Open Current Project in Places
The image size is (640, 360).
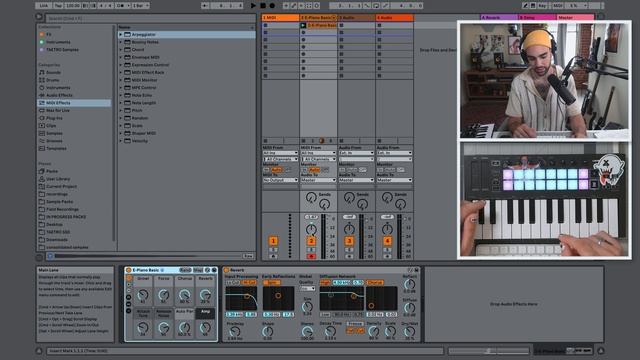61,186
